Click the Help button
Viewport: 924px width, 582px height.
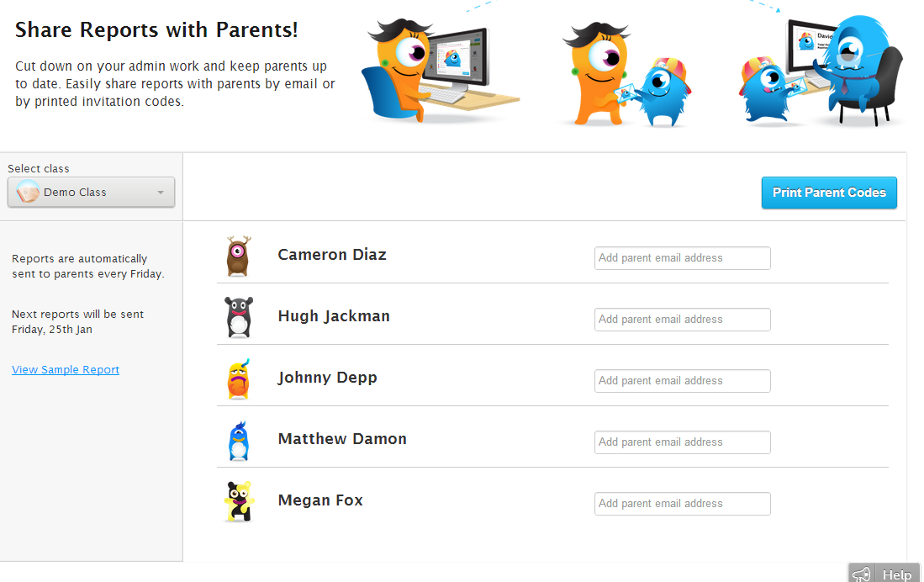(900, 573)
